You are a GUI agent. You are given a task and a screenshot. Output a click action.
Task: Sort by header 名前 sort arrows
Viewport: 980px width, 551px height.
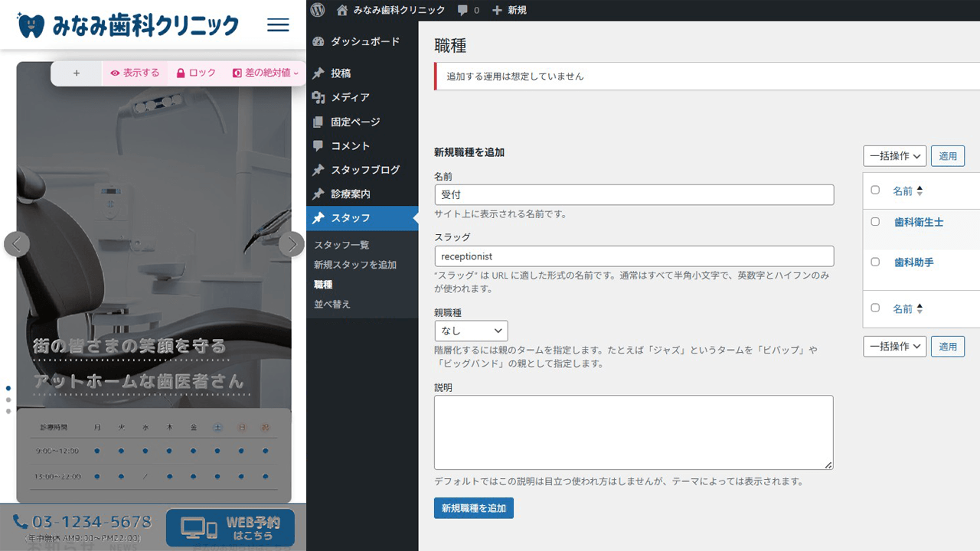(x=920, y=191)
